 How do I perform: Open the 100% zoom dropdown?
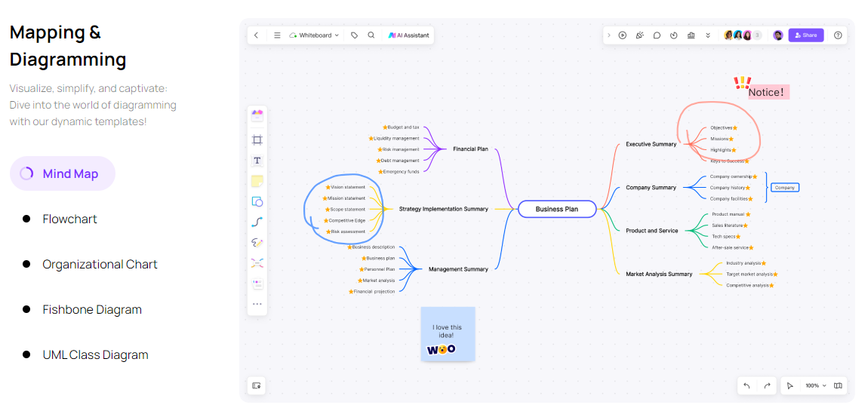(815, 385)
